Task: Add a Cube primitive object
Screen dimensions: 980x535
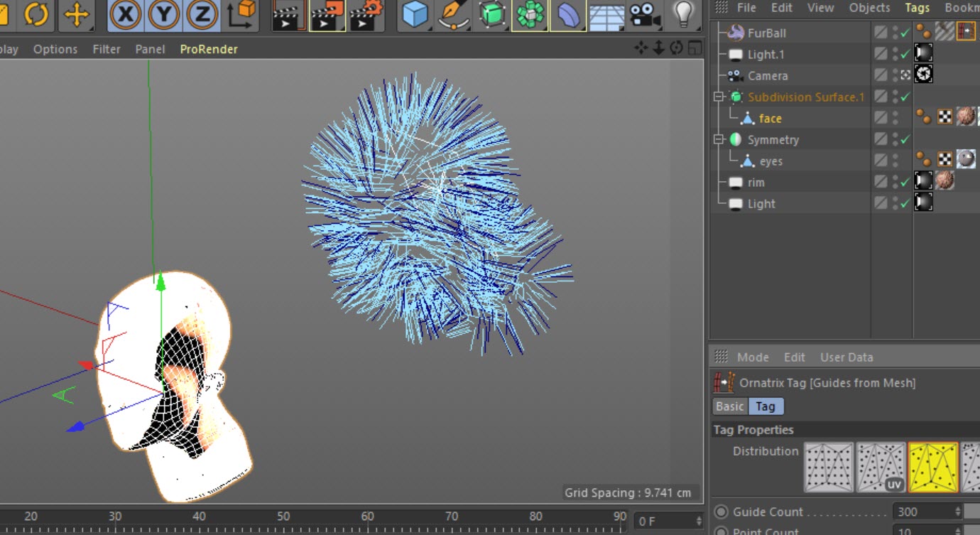Action: pyautogui.click(x=415, y=15)
